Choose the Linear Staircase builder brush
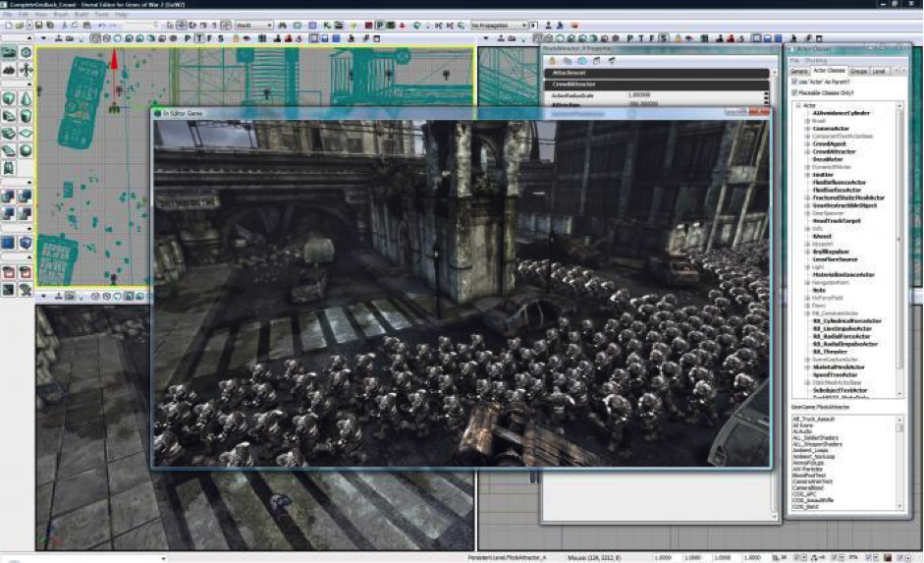 pyautogui.click(x=9, y=134)
